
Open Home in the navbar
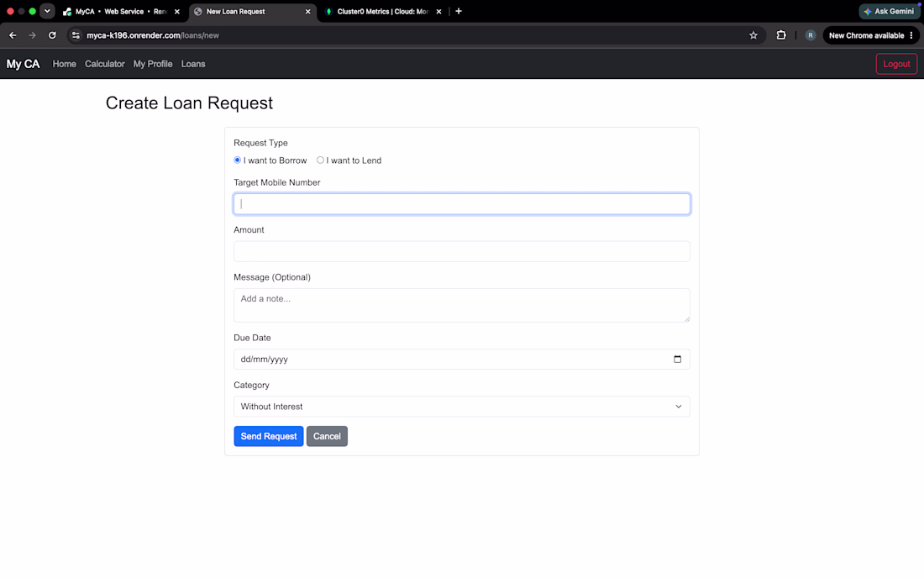64,64
